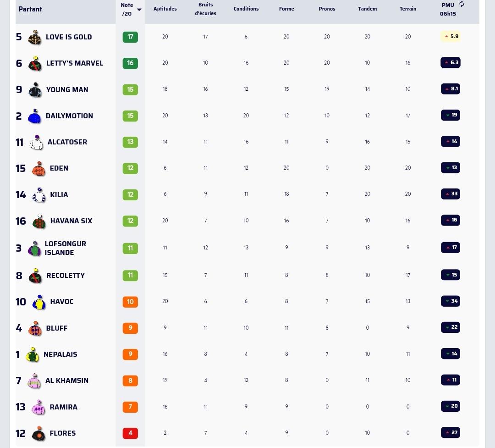Click Flores' red note badge 4
495x448 pixels.
(130, 433)
